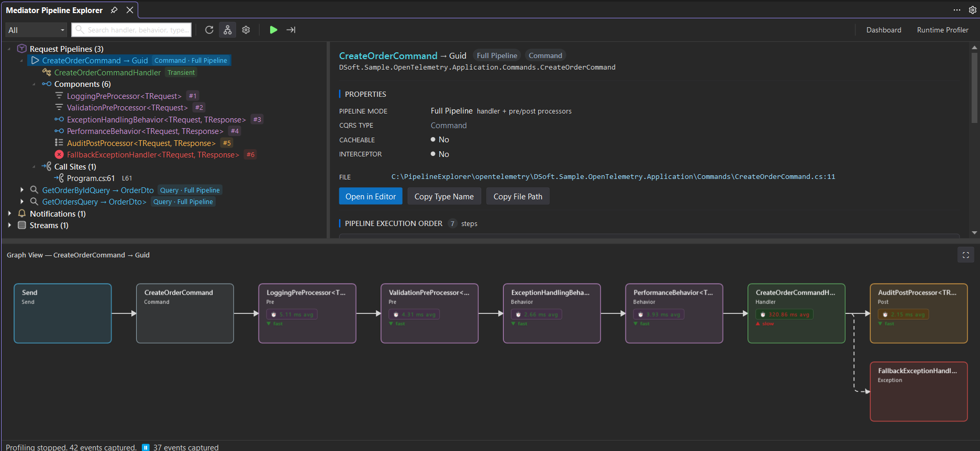Click the PerformanceBehavior graph node
Screen dimensions: 980x451
click(674, 313)
